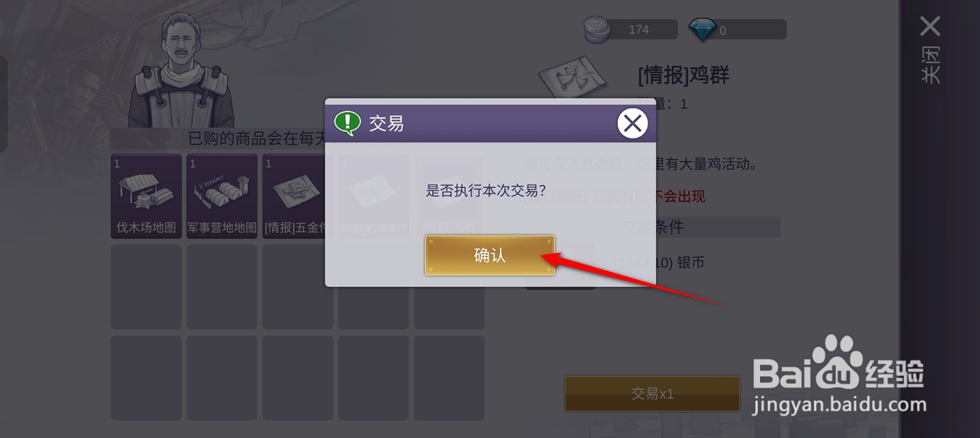Viewport: 980px width, 438px height.
Task: Tap the green chat bubble icon in dialog
Action: (347, 123)
